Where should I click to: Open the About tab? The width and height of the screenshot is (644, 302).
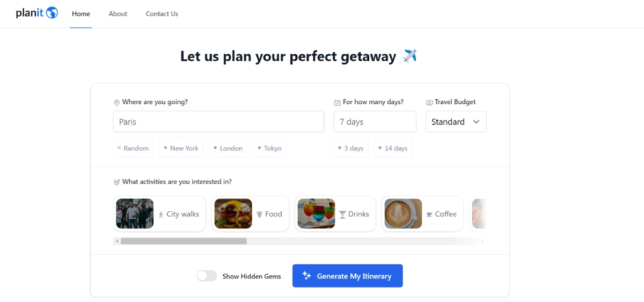(x=118, y=14)
